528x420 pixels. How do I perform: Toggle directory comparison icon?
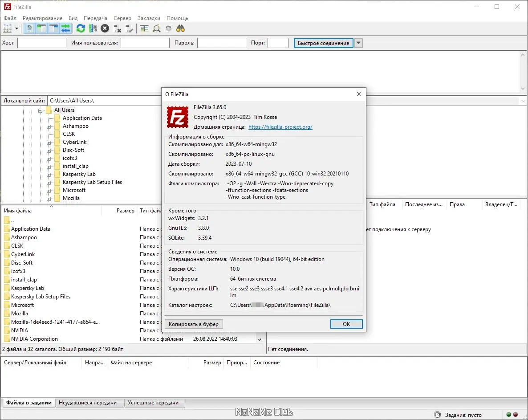[157, 29]
